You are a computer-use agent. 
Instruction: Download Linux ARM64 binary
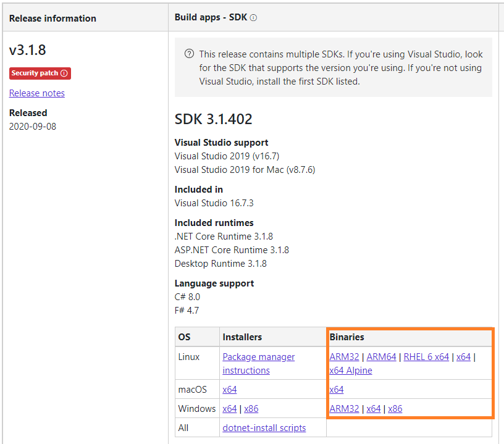tap(381, 357)
